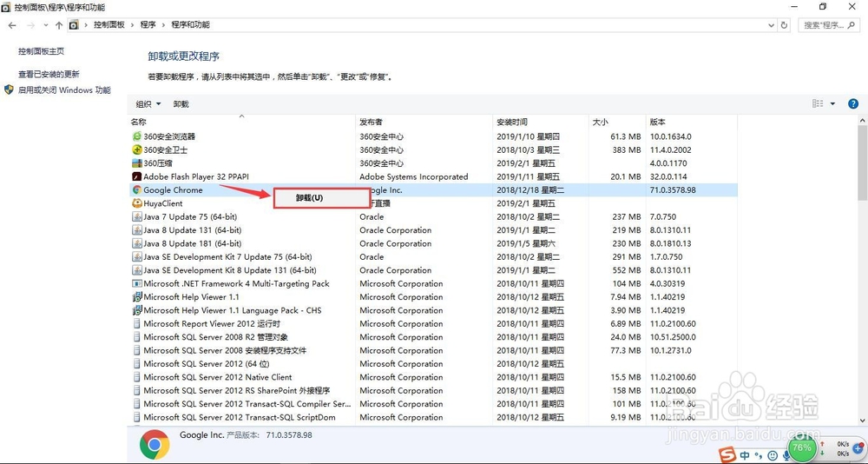The image size is (868, 464).
Task: Go up one level with up arrow
Action: click(x=59, y=25)
